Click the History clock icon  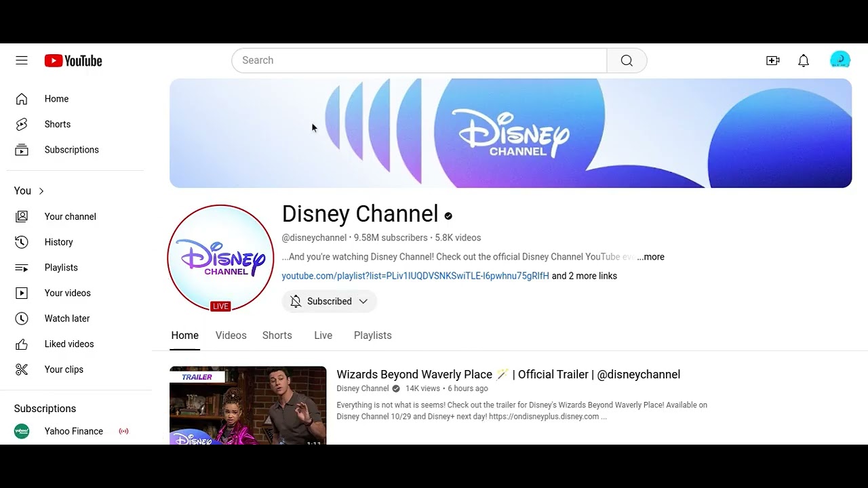click(x=22, y=242)
